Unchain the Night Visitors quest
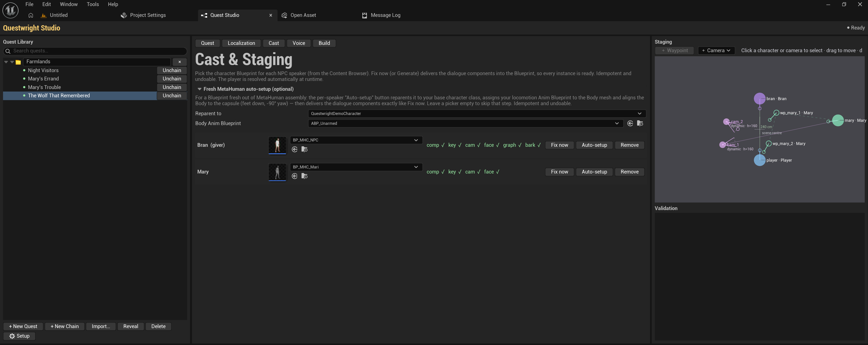Viewport: 868px width, 345px height. 172,70
